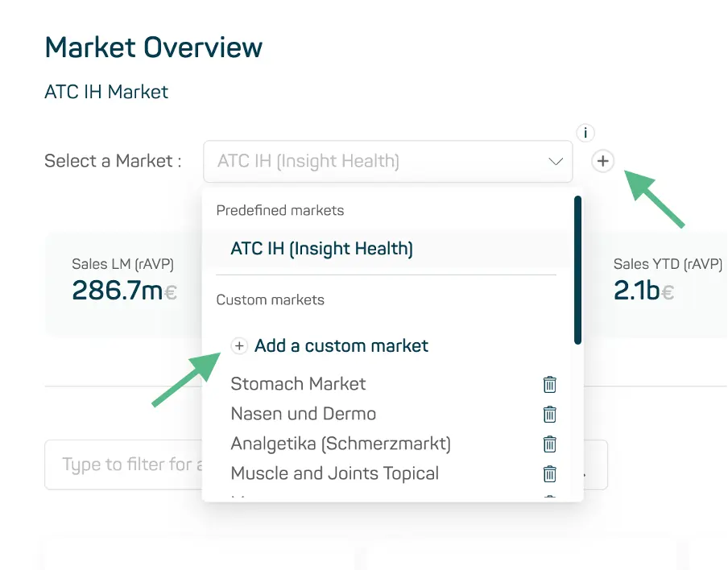Delete Muscle and Joints Topical market
The height and width of the screenshot is (570, 728).
550,474
